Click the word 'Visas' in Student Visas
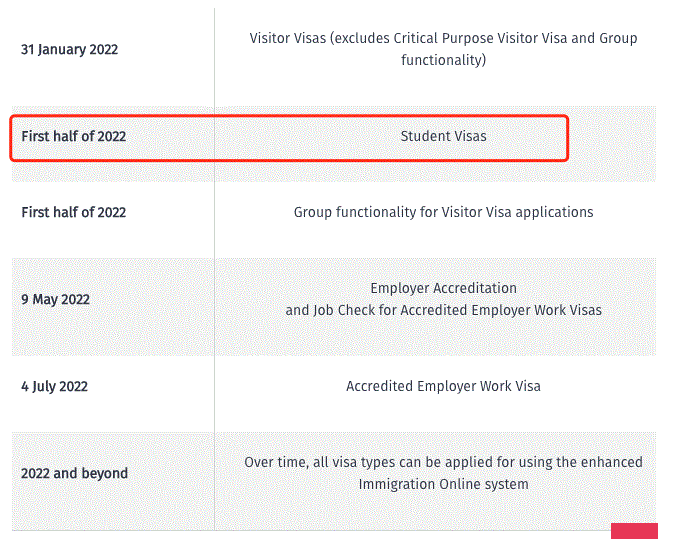Viewport: 678px width, 559px height. 470,136
